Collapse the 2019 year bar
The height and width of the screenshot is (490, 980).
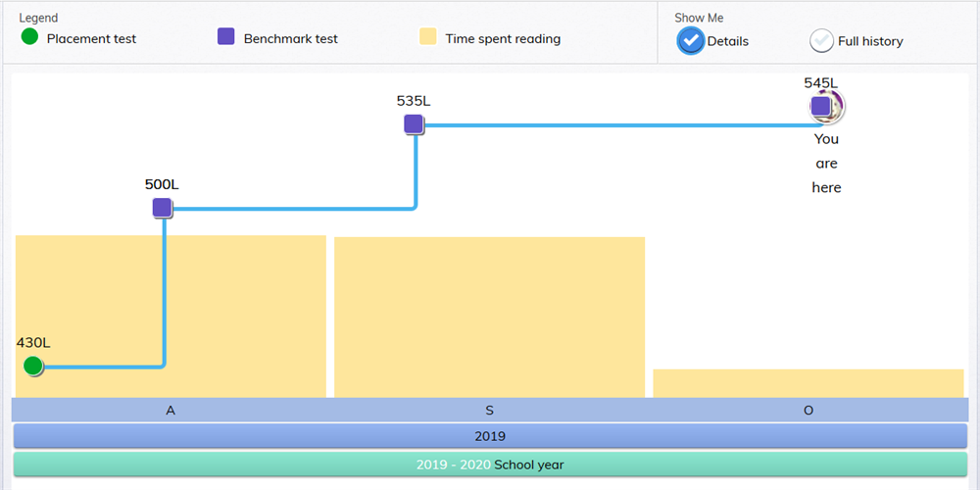click(x=490, y=436)
